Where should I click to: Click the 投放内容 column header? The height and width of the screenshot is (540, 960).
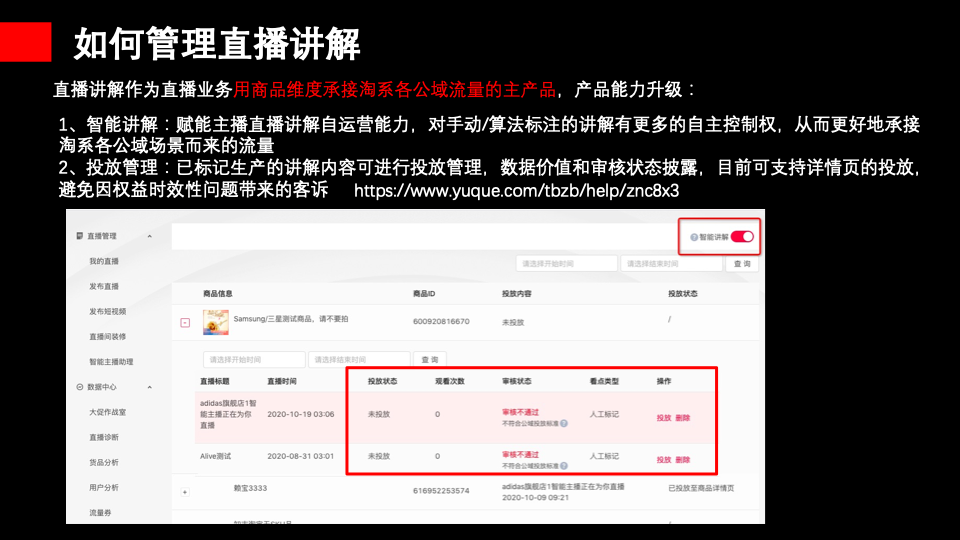pyautogui.click(x=517, y=294)
